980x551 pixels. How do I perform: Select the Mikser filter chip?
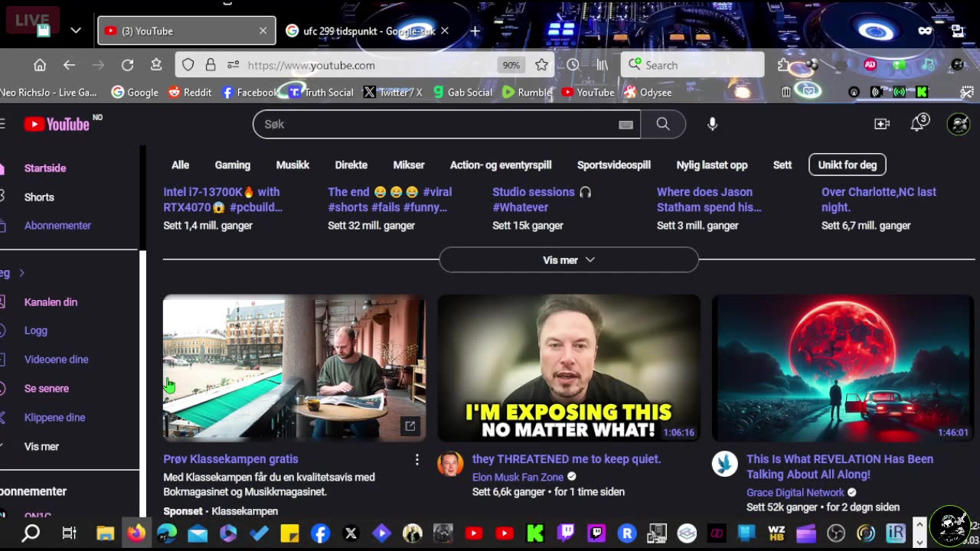409,165
